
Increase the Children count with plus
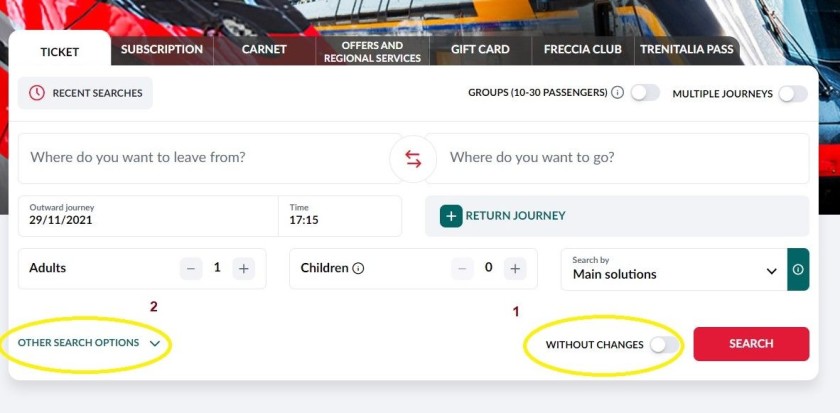[515, 268]
